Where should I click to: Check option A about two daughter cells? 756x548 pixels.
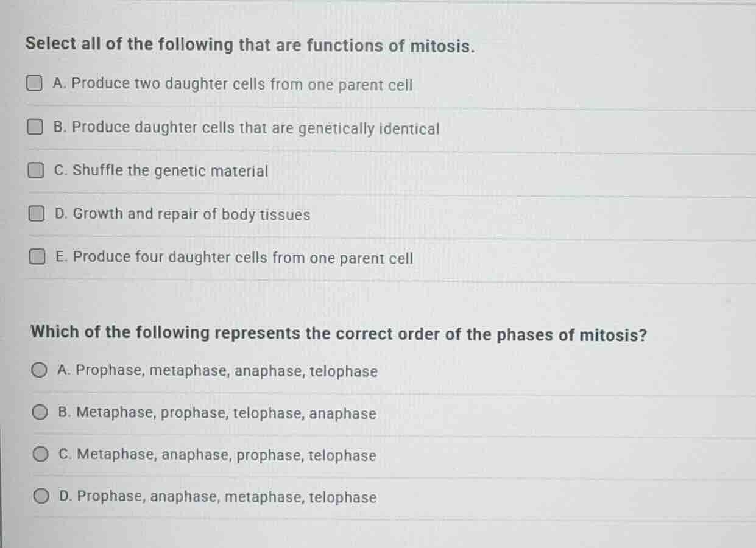pyautogui.click(x=35, y=83)
